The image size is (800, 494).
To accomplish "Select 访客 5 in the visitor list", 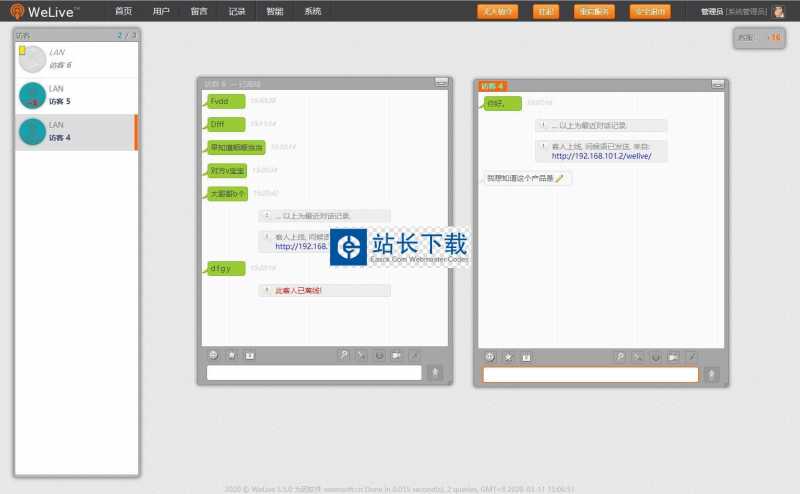I will (75, 96).
